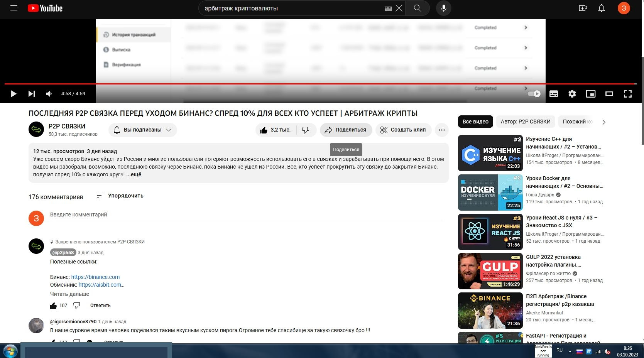Open the Уроки Docker для начинающих title
This screenshot has height=358, width=644.
tap(565, 182)
